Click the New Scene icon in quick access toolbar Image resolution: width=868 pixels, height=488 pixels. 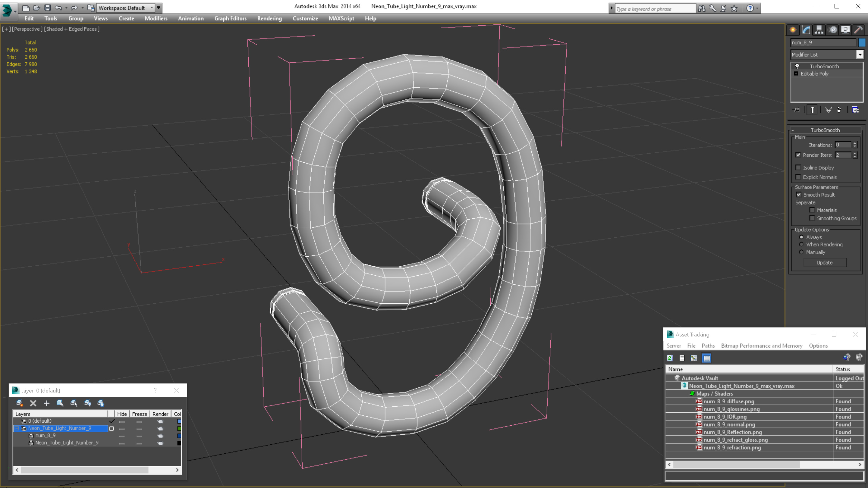click(26, 8)
